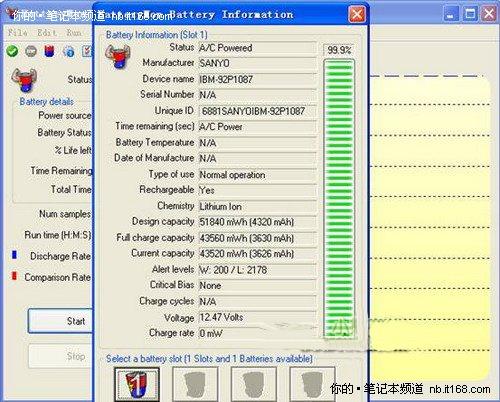Image resolution: width=500 pixels, height=402 pixels.
Task: Click the Date of Manufacture N/A field
Action: pos(257,158)
